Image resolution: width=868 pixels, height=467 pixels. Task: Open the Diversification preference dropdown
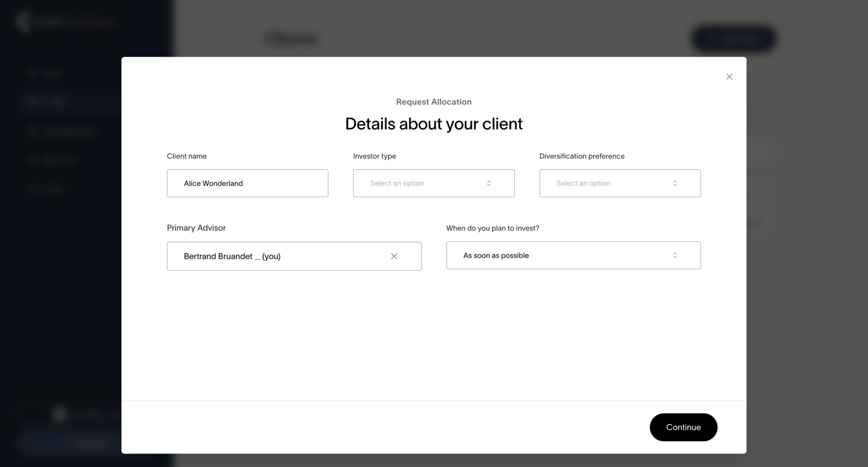pos(620,183)
